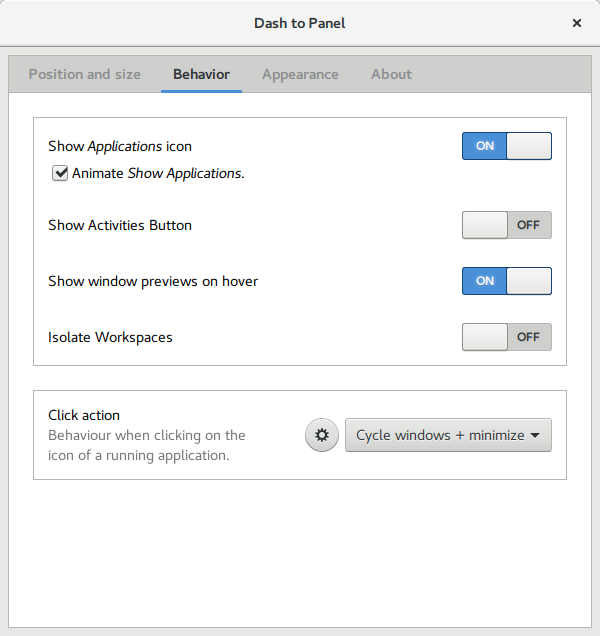Click the Show Activities Button label

pos(120,225)
